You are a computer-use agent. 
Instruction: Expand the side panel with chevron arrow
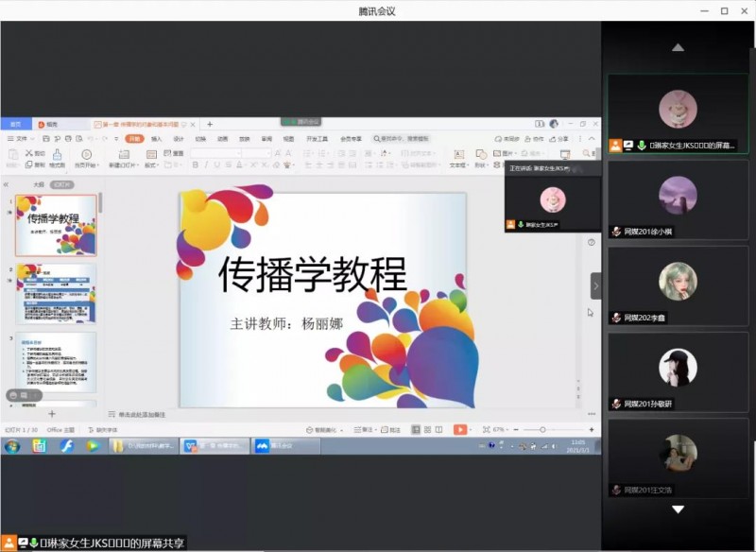(x=595, y=285)
